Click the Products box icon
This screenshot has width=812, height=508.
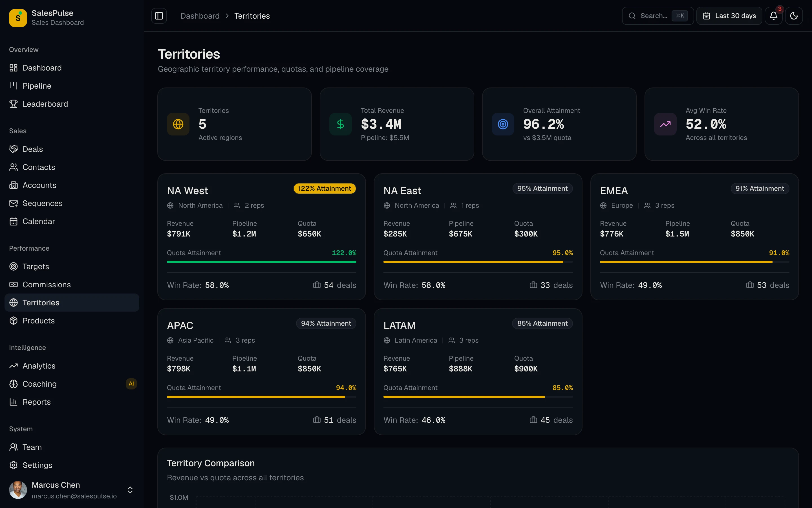point(14,321)
